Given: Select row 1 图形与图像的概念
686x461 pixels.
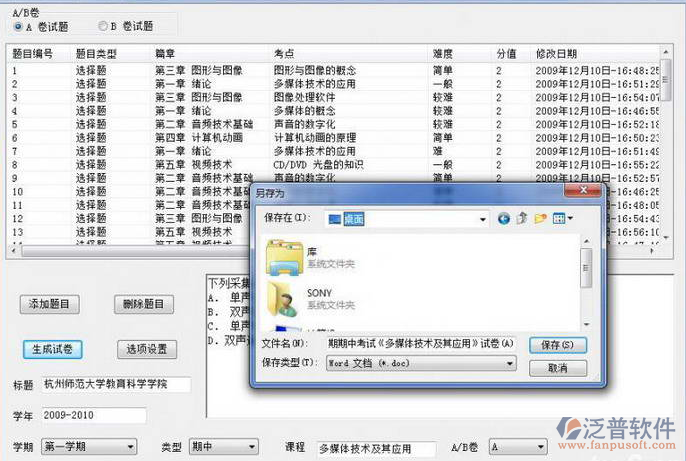Looking at the screenshot, I should tap(315, 70).
